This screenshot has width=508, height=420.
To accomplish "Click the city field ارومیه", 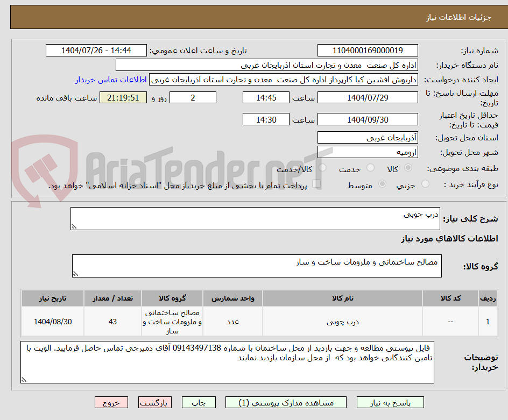I will (368, 152).
